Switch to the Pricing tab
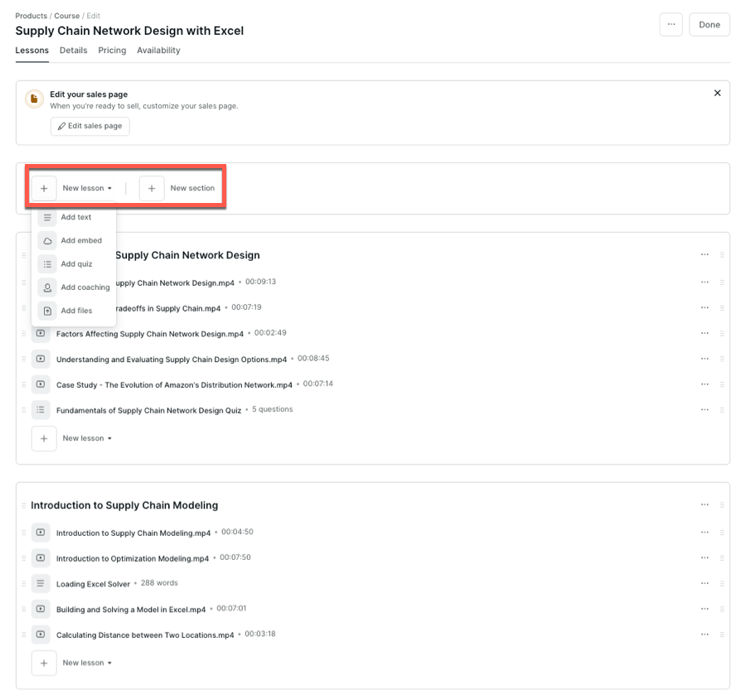Image resolution: width=746 pixels, height=700 pixels. pos(112,51)
